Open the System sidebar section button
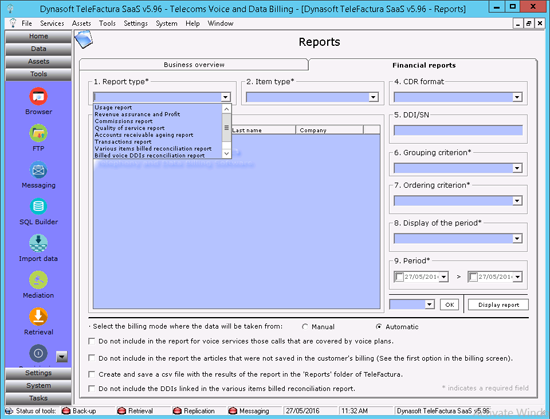The height and width of the screenshot is (419, 550). click(38, 385)
